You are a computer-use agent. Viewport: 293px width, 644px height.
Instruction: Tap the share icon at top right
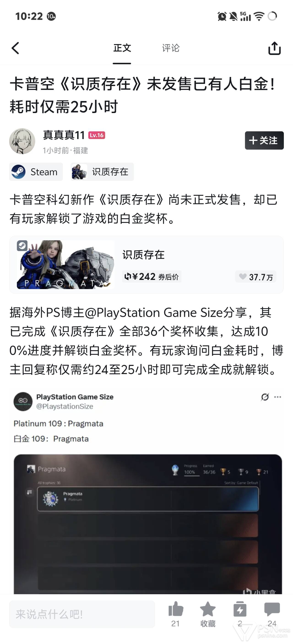point(274,48)
